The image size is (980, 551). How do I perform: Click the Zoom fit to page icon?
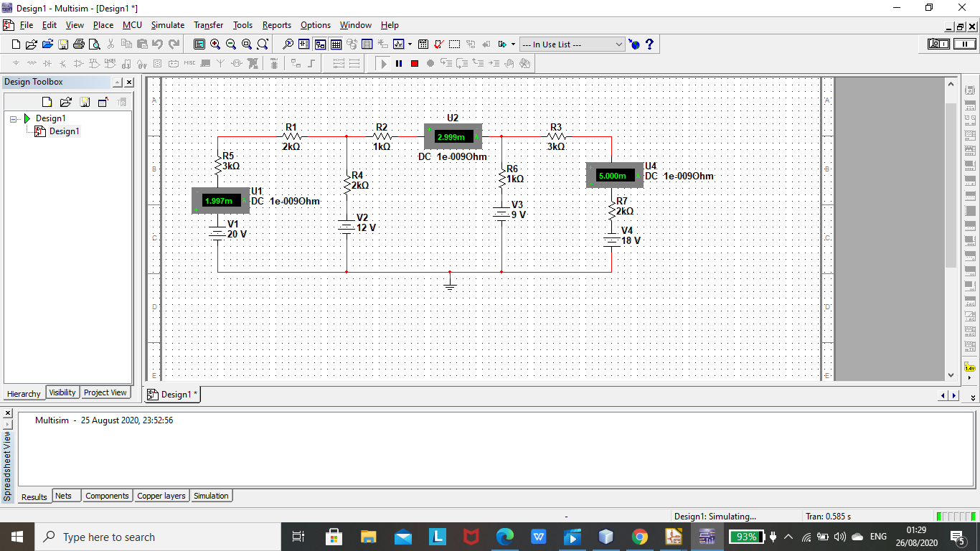(x=263, y=44)
